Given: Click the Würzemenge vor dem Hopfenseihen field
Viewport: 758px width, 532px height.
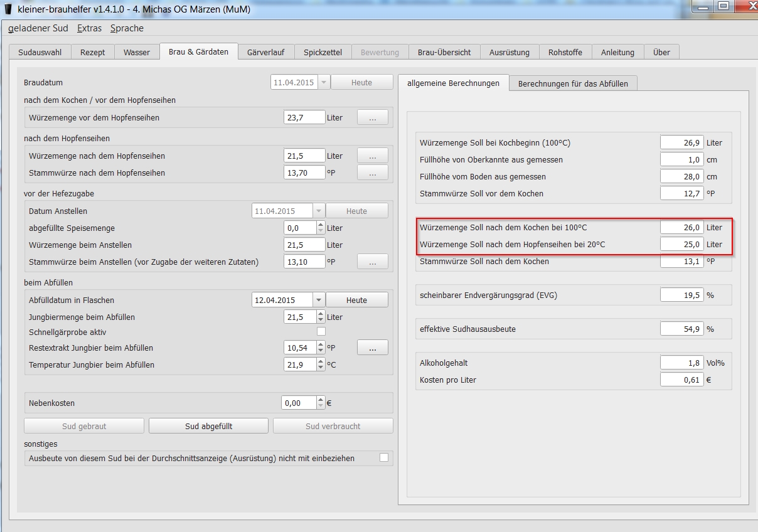Looking at the screenshot, I should (304, 117).
